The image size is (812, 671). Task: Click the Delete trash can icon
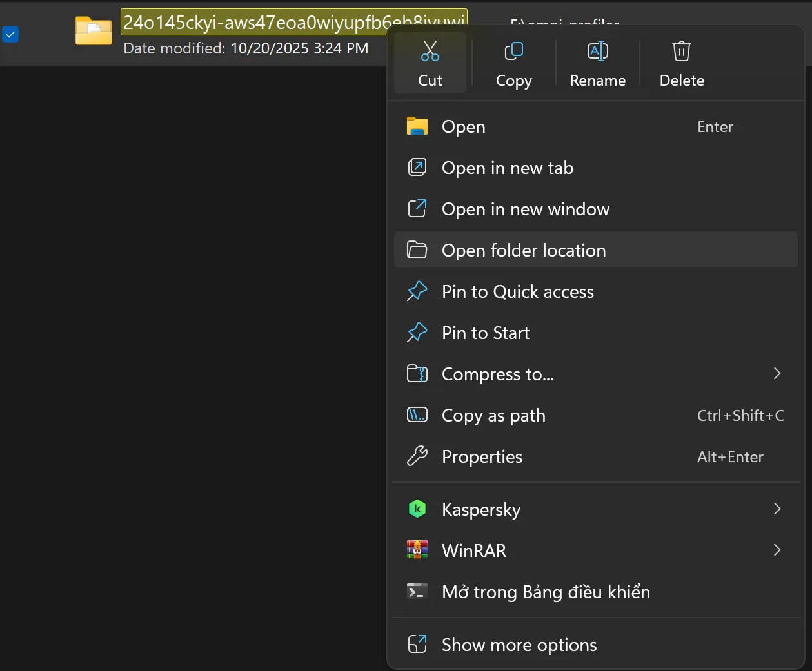tap(681, 52)
